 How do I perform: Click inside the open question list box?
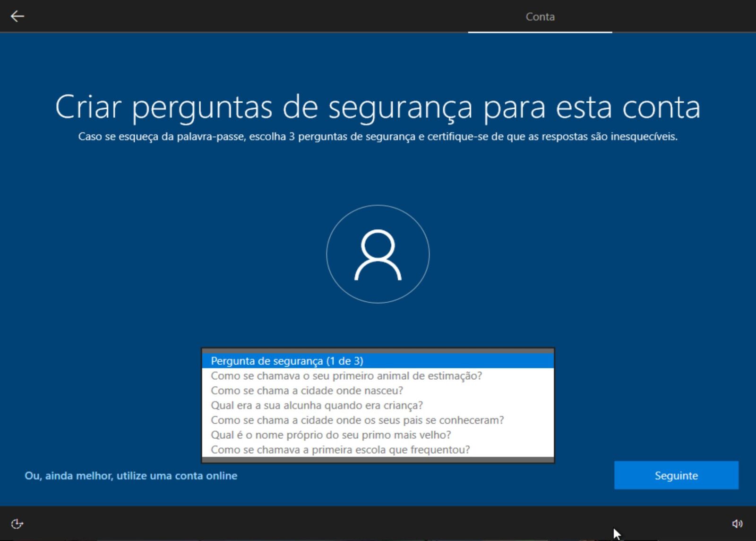378,404
